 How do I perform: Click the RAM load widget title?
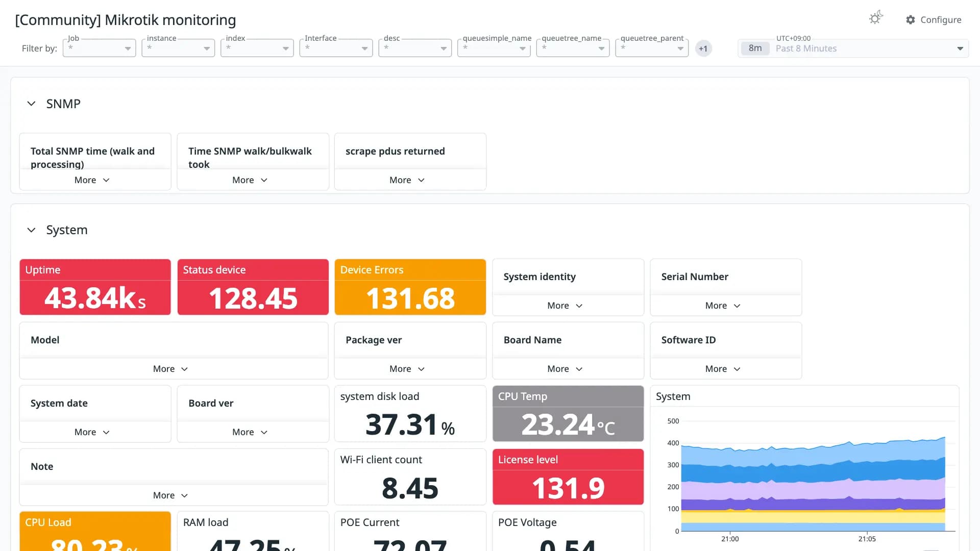206,522
